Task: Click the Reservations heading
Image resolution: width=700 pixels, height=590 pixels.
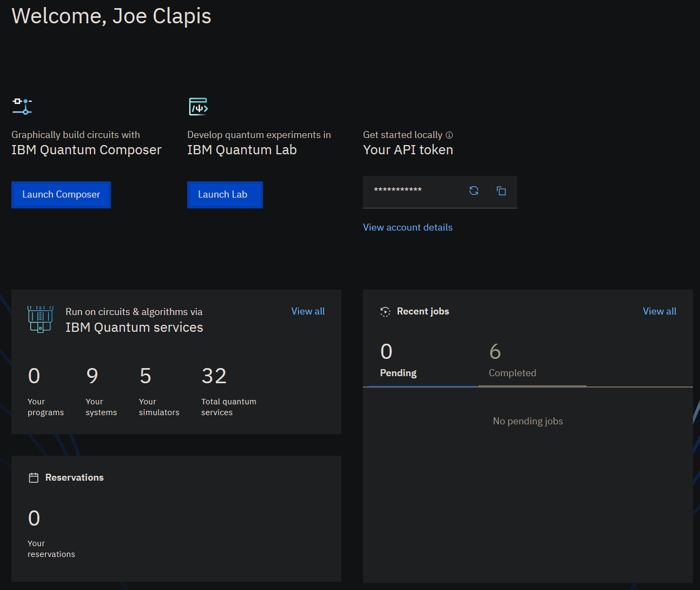Action: tap(75, 477)
